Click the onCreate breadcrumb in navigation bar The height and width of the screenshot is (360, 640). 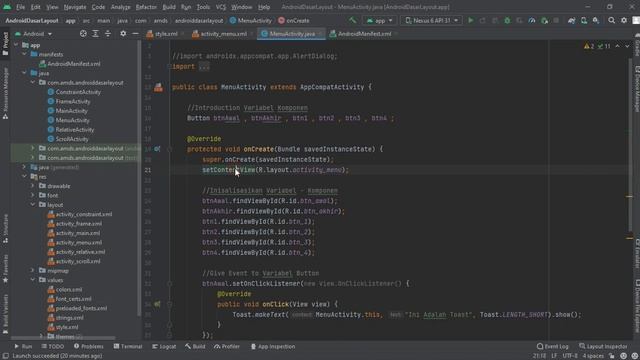[x=293, y=20]
